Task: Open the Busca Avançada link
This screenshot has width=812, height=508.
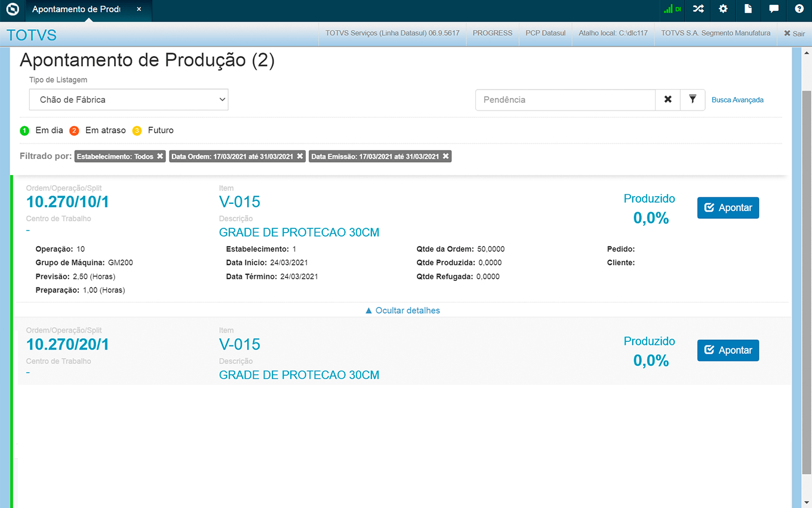Action: 737,100
